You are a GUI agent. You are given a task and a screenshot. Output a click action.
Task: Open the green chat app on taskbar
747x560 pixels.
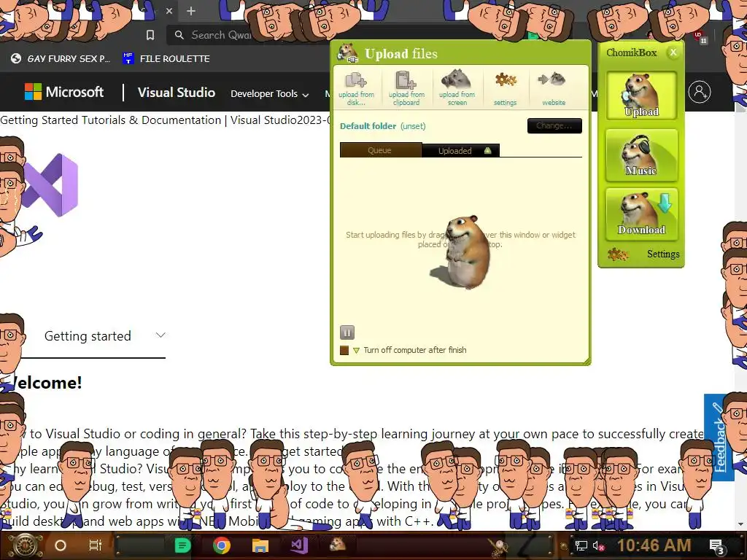[182, 545]
